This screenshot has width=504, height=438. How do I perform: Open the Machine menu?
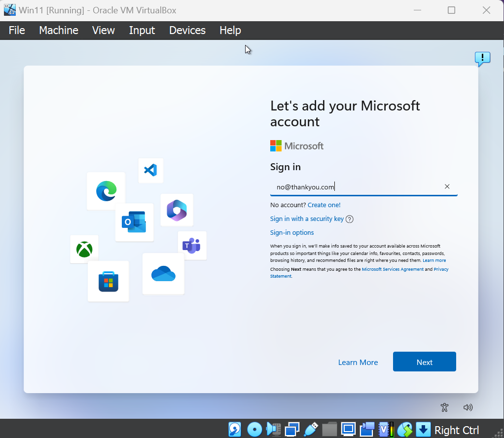tap(58, 31)
